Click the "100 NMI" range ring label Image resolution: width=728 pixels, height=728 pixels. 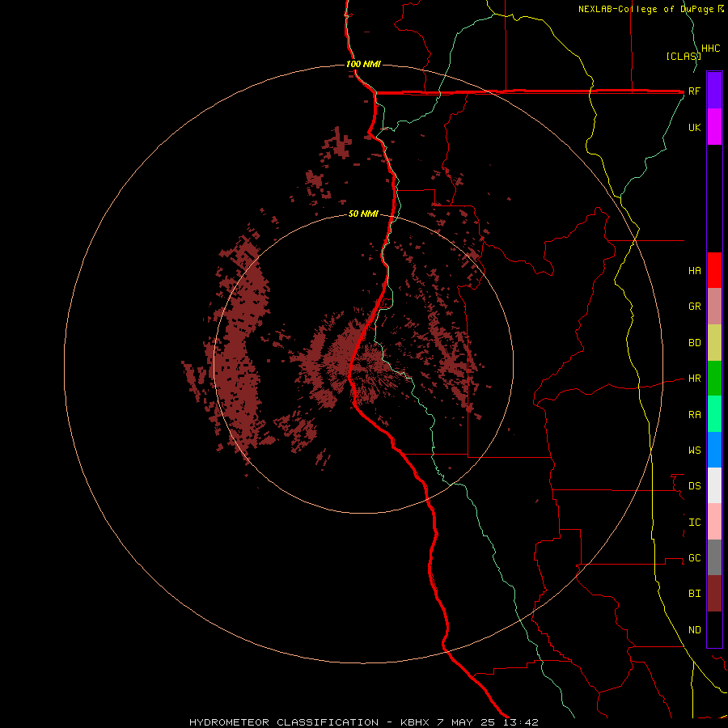(363, 64)
